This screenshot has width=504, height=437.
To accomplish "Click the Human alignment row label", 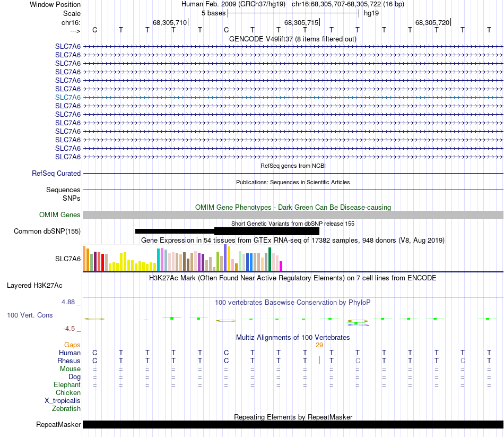I will 69,353.
